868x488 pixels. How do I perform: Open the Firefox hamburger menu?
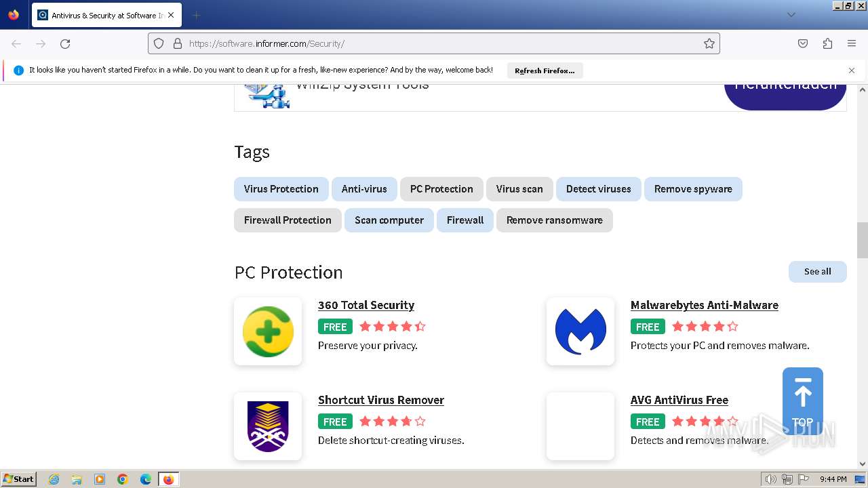(x=852, y=43)
